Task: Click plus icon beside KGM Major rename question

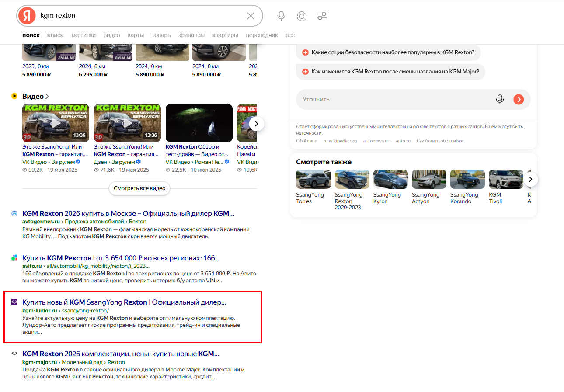Action: click(305, 71)
